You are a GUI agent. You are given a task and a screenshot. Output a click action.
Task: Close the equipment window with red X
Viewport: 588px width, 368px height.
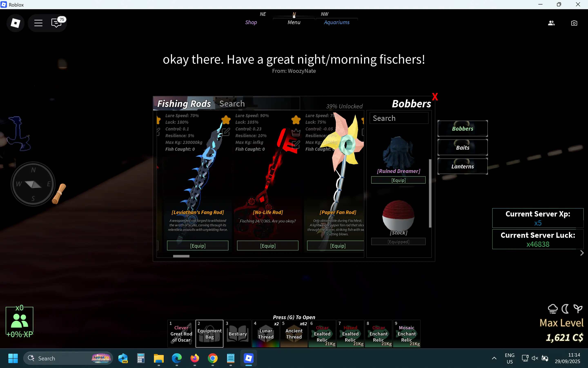(x=435, y=97)
